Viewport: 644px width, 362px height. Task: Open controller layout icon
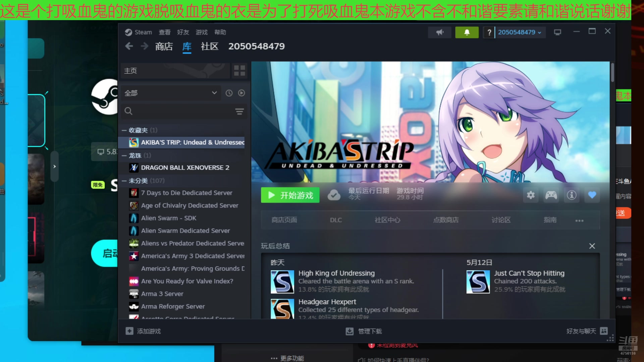[551, 195]
